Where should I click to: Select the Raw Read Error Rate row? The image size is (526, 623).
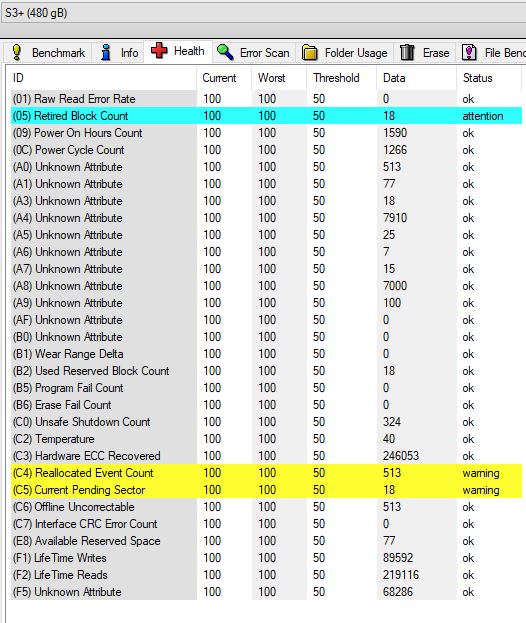pyautogui.click(x=266, y=99)
